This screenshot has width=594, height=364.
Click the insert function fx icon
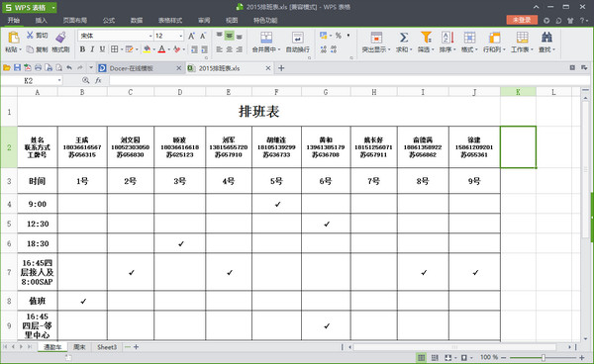point(98,80)
